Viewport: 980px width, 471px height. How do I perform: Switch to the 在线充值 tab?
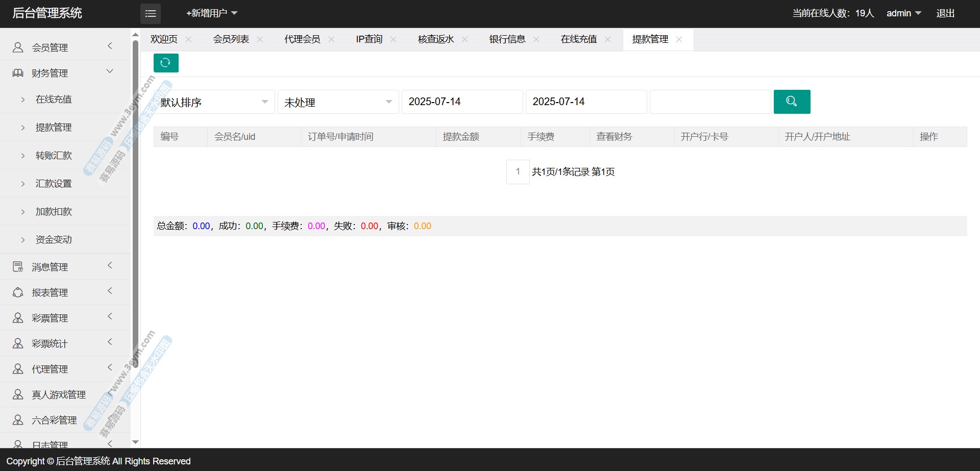coord(578,39)
